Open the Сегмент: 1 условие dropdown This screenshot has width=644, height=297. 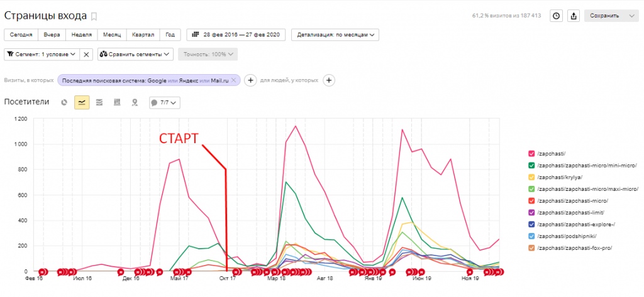point(42,54)
